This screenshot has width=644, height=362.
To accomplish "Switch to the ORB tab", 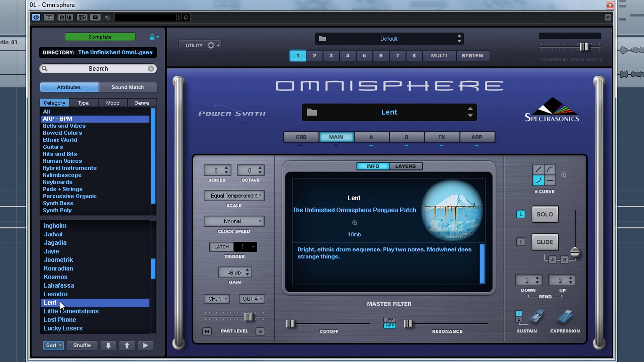I will pos(301,137).
